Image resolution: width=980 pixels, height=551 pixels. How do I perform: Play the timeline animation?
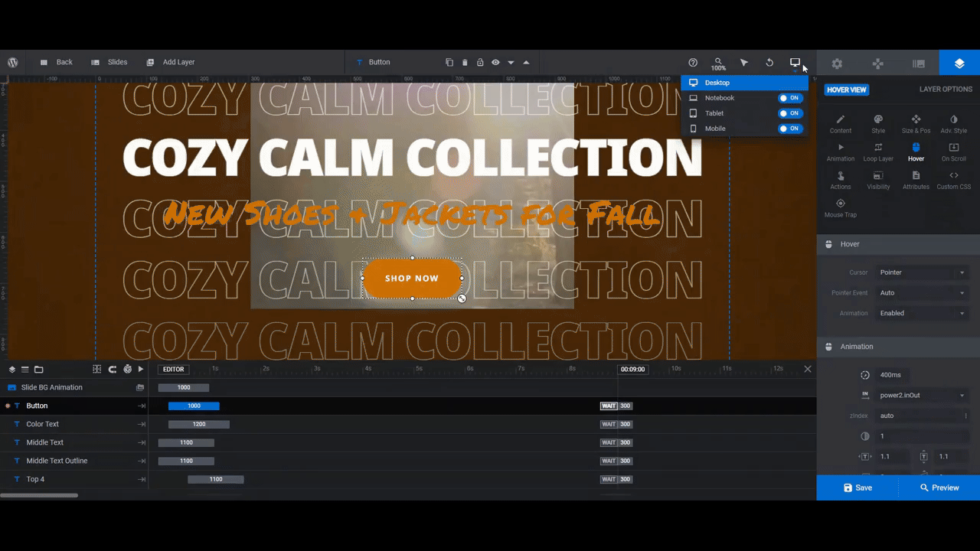tap(141, 370)
